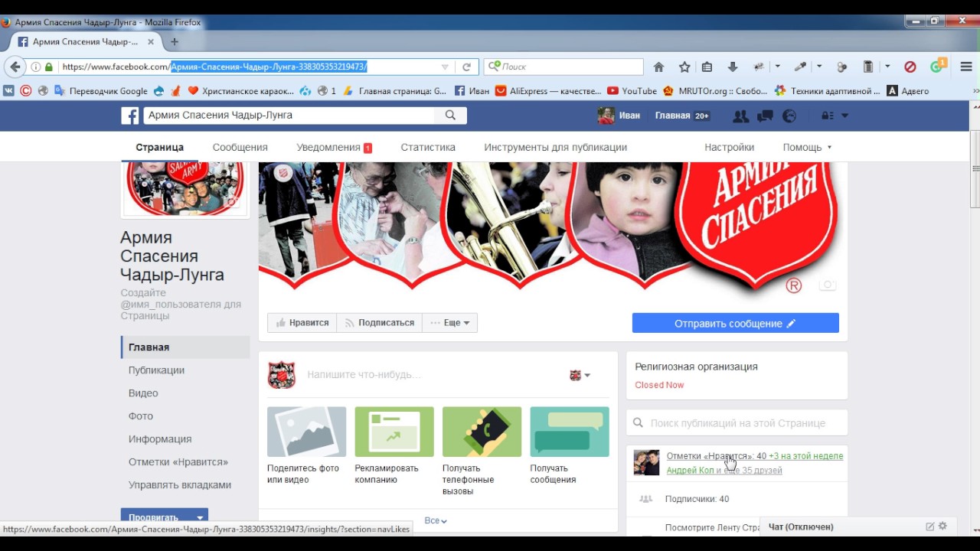
Task: Click the page publications search field
Action: click(x=737, y=423)
